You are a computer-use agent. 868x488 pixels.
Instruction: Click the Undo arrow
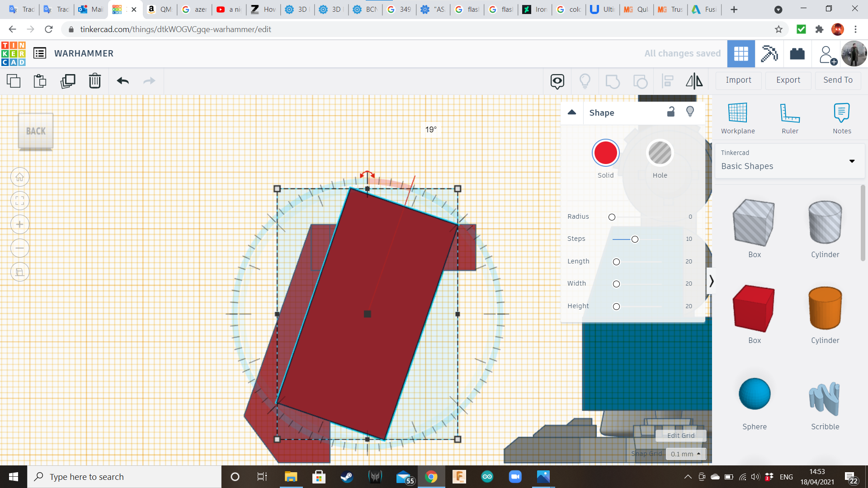pos(123,81)
